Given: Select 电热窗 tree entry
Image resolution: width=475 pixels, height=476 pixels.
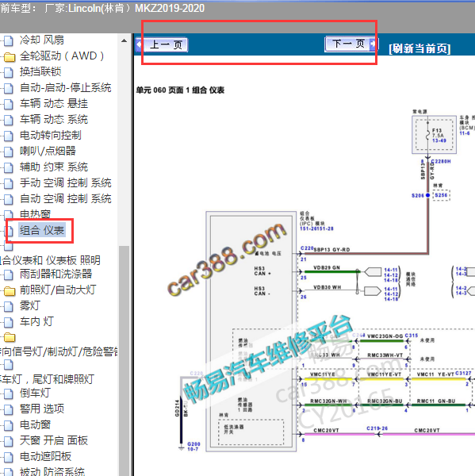Looking at the screenshot, I should click(x=35, y=214).
